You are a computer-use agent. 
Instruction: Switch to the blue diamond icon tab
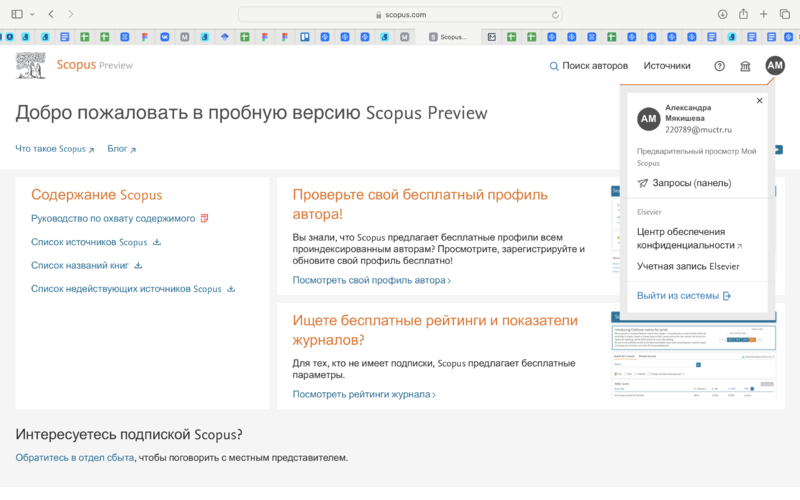coord(224,37)
